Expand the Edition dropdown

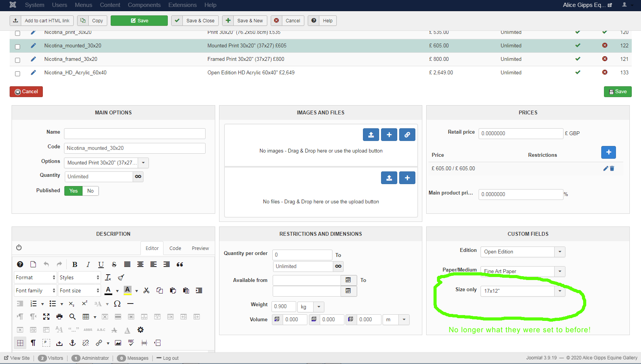coord(560,252)
